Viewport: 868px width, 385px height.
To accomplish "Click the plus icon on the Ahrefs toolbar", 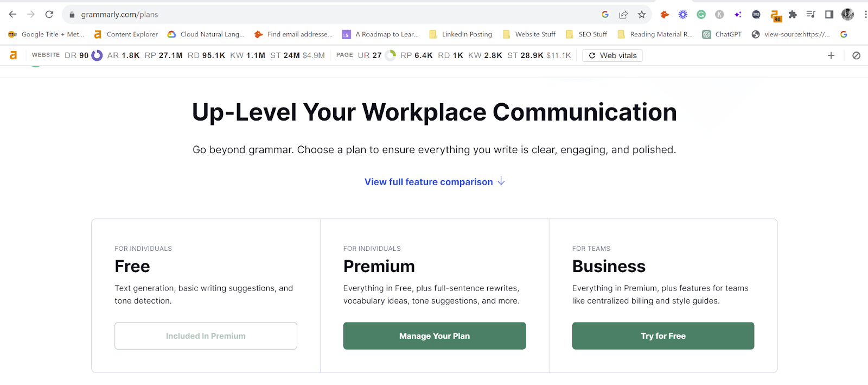I will 831,55.
